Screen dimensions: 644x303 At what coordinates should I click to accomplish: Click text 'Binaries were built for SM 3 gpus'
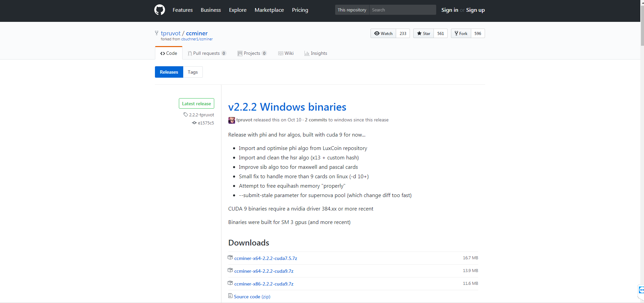267,222
